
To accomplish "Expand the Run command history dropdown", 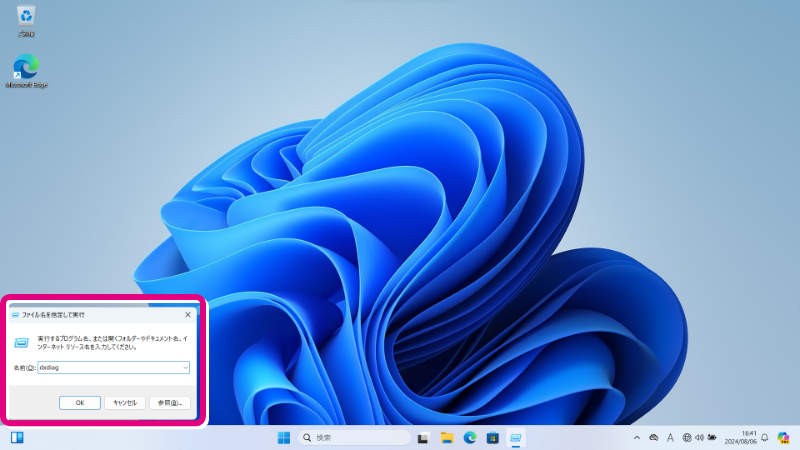I will [x=186, y=368].
